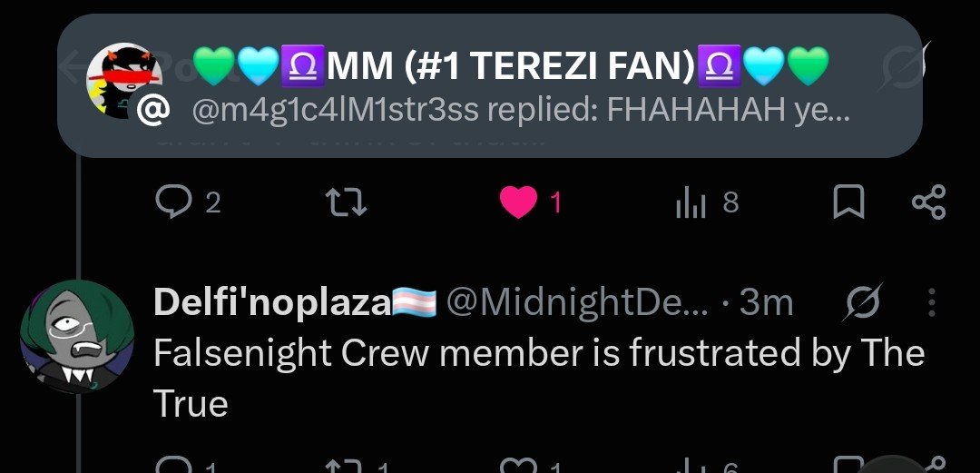Share the top post
The width and height of the screenshot is (980, 473).
coord(929,202)
